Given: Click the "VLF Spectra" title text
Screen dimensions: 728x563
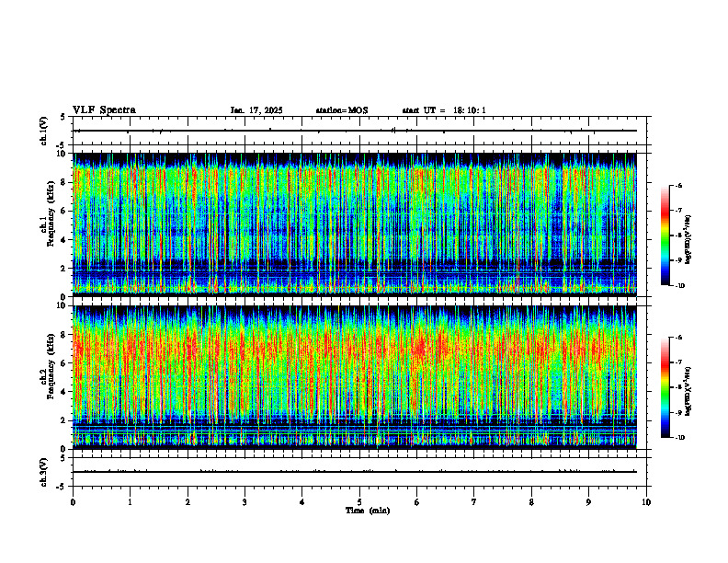Looking at the screenshot, I should click(104, 110).
